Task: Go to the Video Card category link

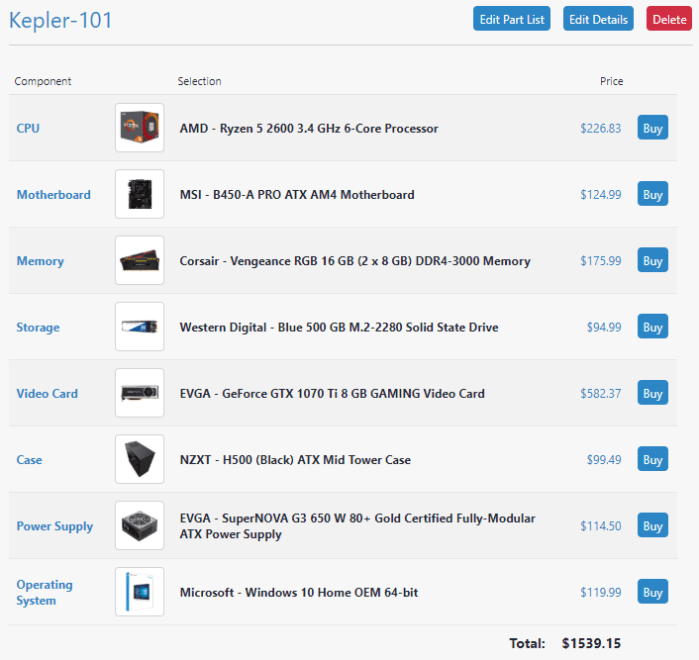Action: click(47, 393)
